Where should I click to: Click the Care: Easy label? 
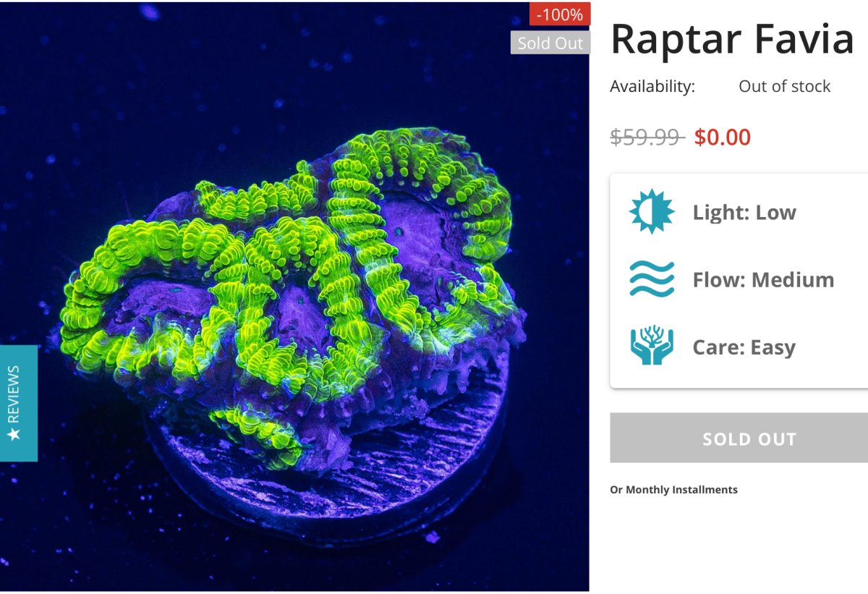(744, 347)
